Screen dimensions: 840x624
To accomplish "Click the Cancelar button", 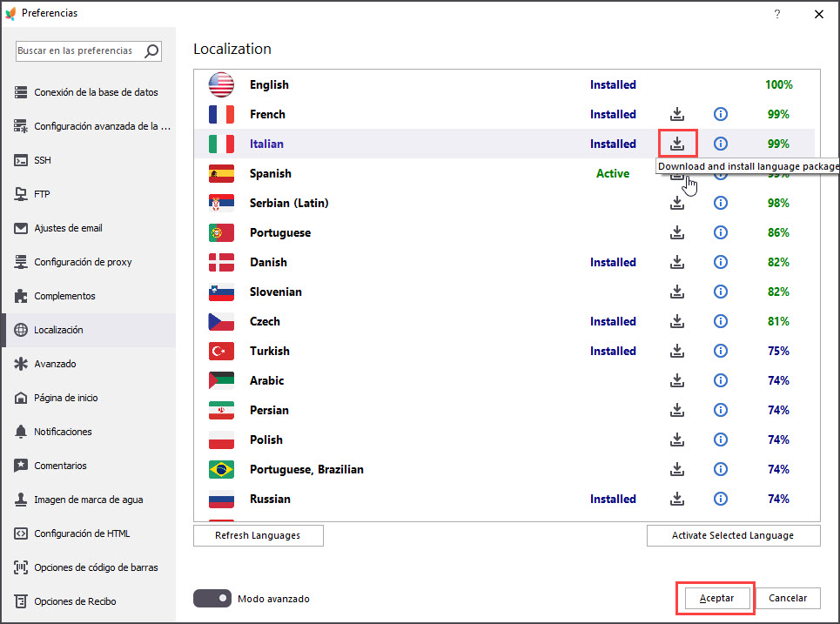I will click(x=788, y=598).
